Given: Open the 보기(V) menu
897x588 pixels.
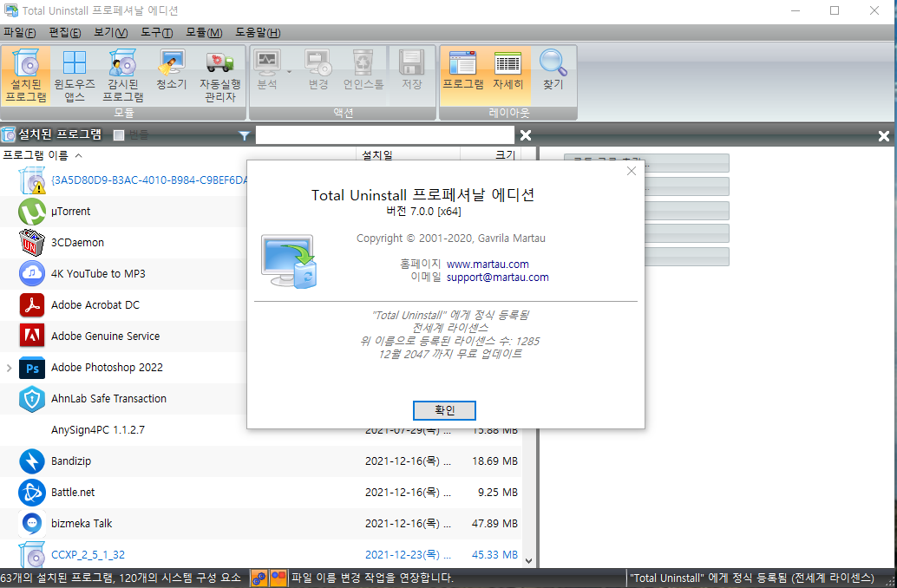Looking at the screenshot, I should [x=111, y=33].
